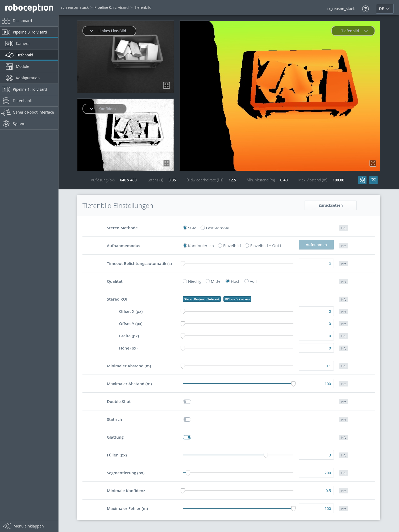This screenshot has width=399, height=532.
Task: Click the point cloud download icon
Action: click(x=362, y=180)
